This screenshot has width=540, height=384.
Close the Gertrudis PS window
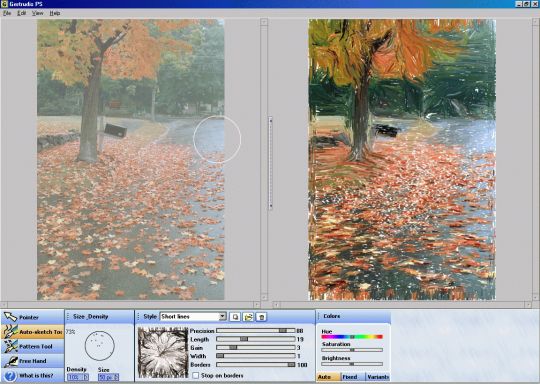tap(534, 4)
